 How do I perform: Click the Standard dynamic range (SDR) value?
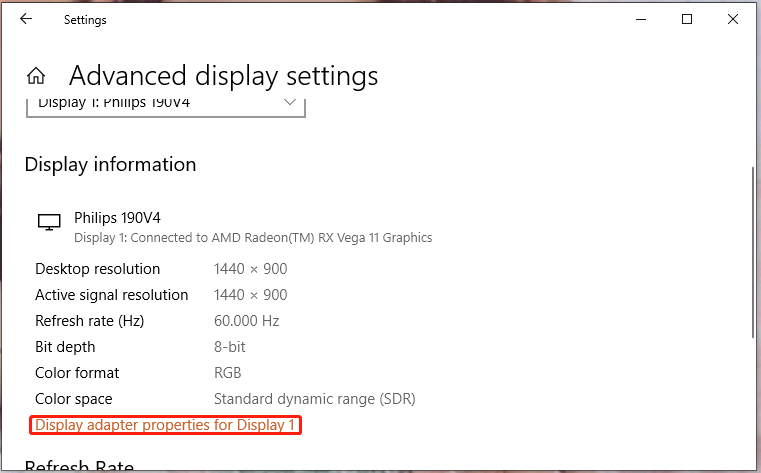(314, 399)
